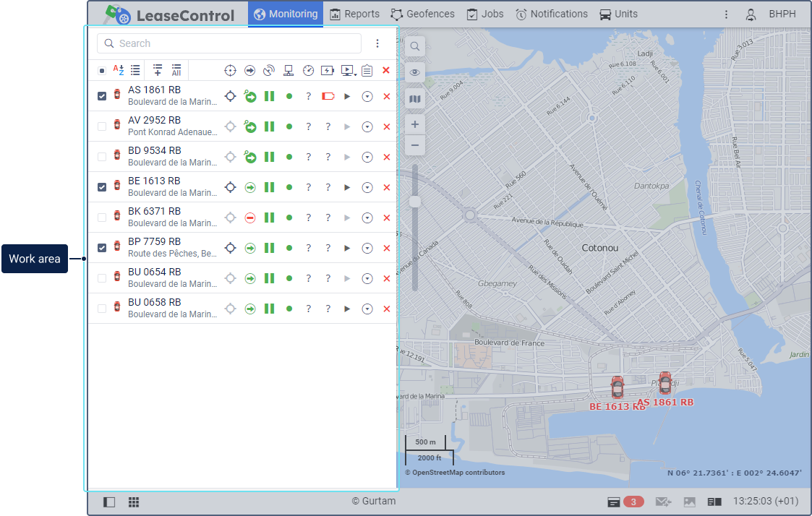Click the locate target icon for BE 1613 RB

coord(230,187)
